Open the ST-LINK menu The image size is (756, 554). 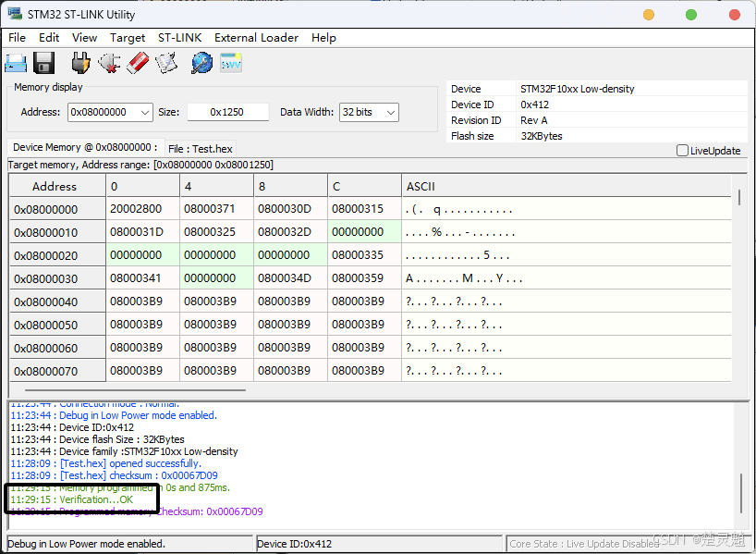(x=180, y=38)
